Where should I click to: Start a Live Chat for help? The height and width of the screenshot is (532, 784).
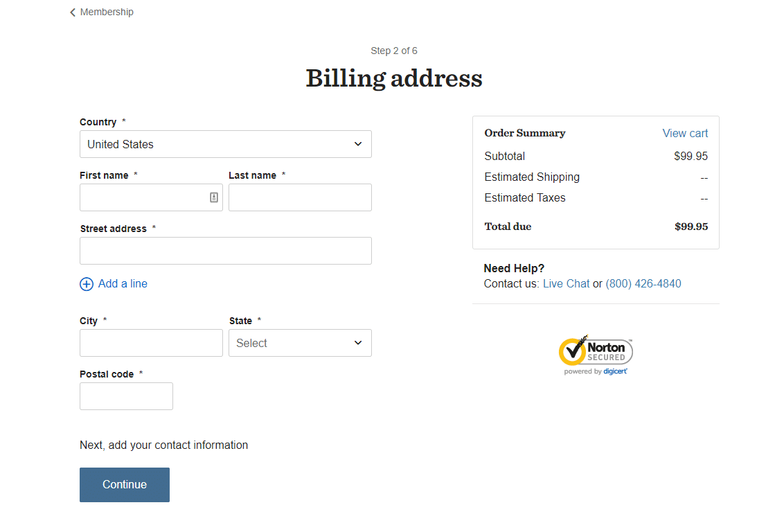click(566, 284)
